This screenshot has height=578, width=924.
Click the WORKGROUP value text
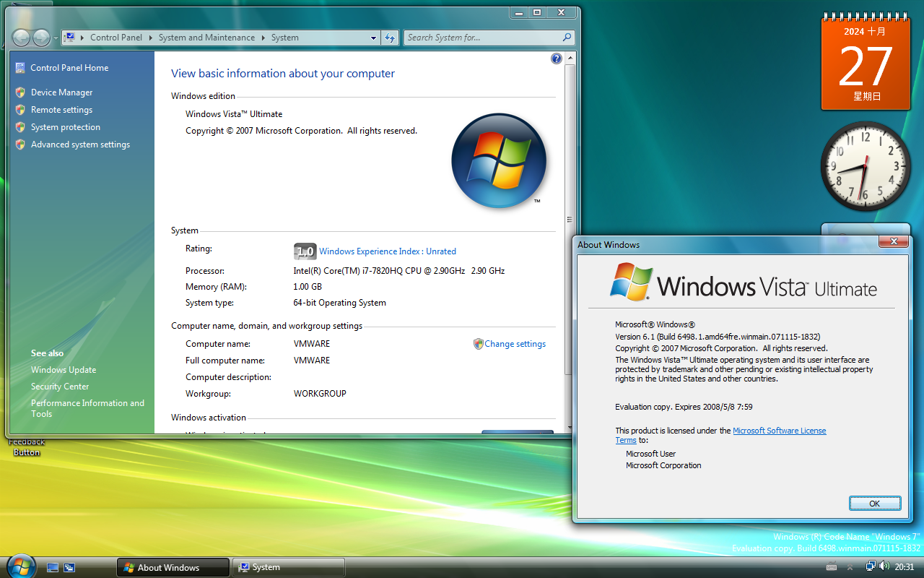tap(320, 394)
